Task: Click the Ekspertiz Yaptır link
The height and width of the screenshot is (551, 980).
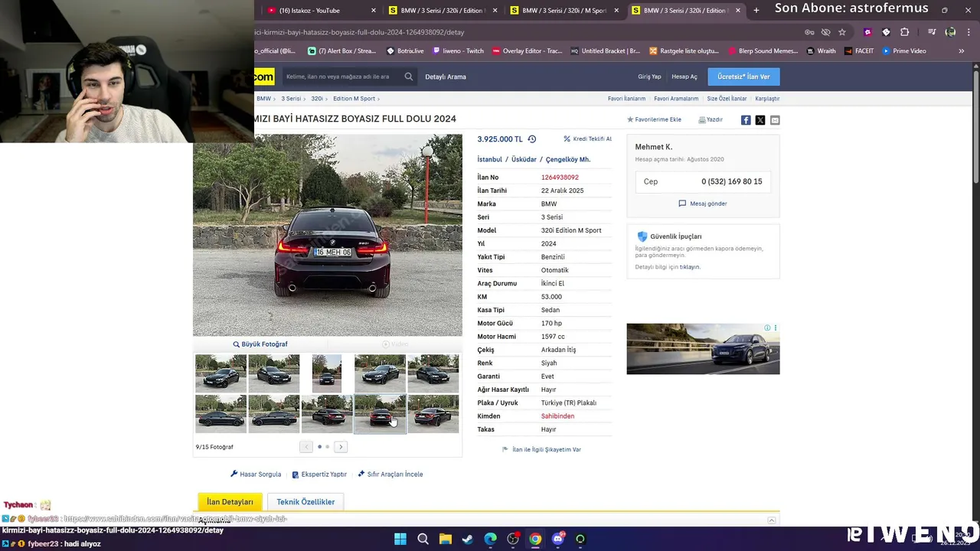Action: (x=319, y=474)
